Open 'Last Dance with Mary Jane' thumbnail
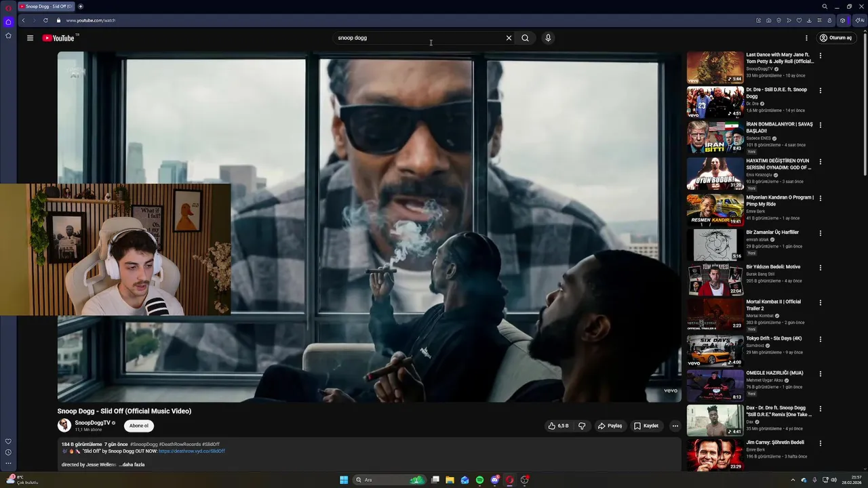The height and width of the screenshot is (488, 868). click(x=715, y=67)
